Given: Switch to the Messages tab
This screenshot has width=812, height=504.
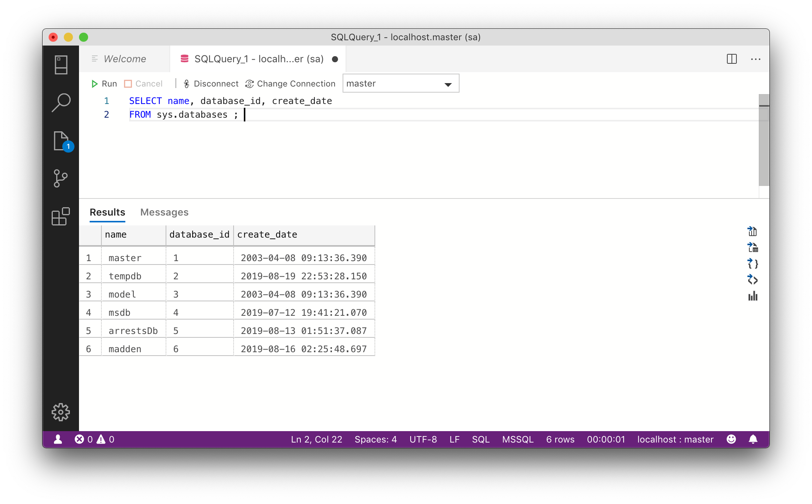Looking at the screenshot, I should (x=164, y=212).
